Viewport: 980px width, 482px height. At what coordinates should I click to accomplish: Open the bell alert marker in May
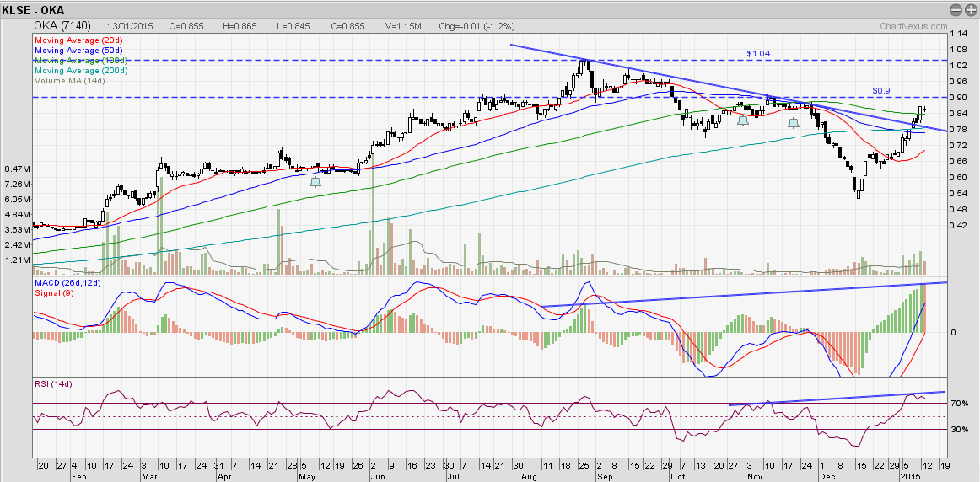coord(315,182)
